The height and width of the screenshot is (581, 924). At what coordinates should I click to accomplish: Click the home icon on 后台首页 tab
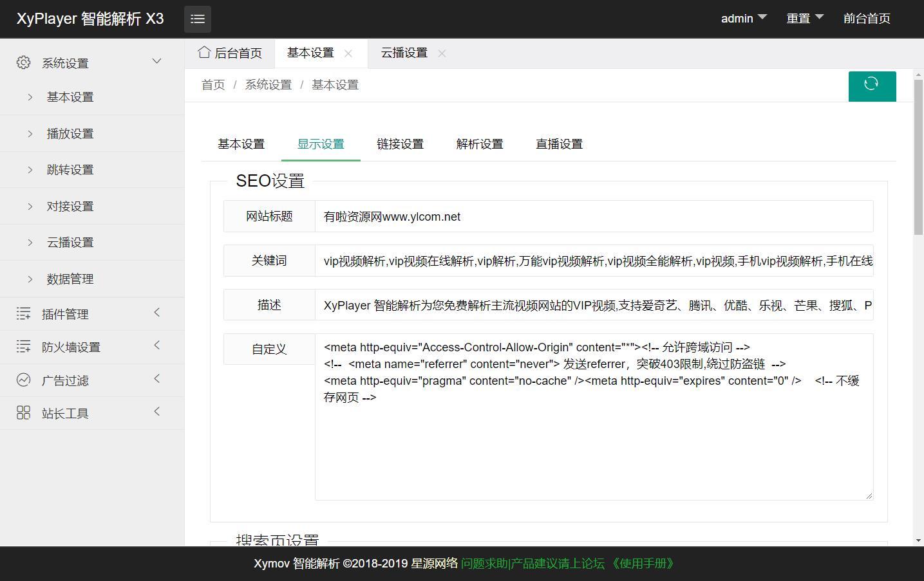[x=204, y=52]
